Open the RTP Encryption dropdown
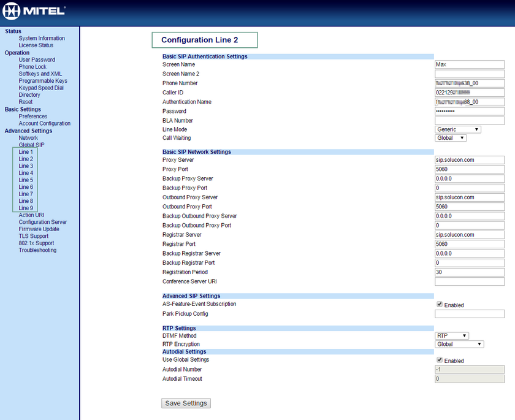 coord(459,344)
